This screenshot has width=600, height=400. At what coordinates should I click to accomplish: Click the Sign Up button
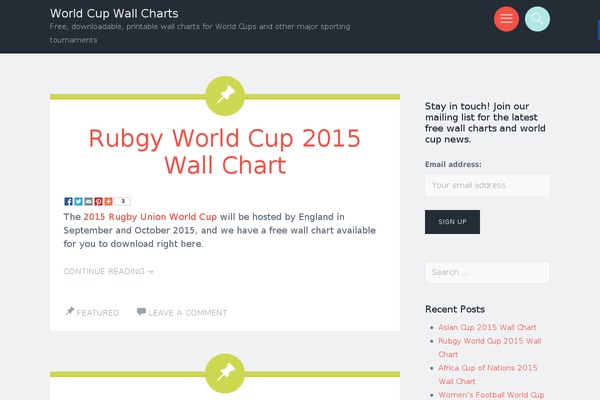click(452, 222)
